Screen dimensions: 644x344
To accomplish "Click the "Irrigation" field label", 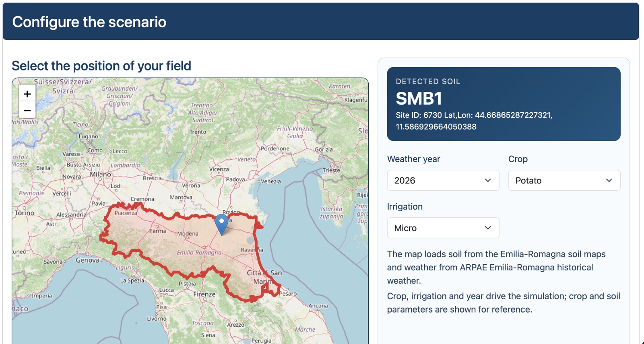I will pyautogui.click(x=405, y=206).
